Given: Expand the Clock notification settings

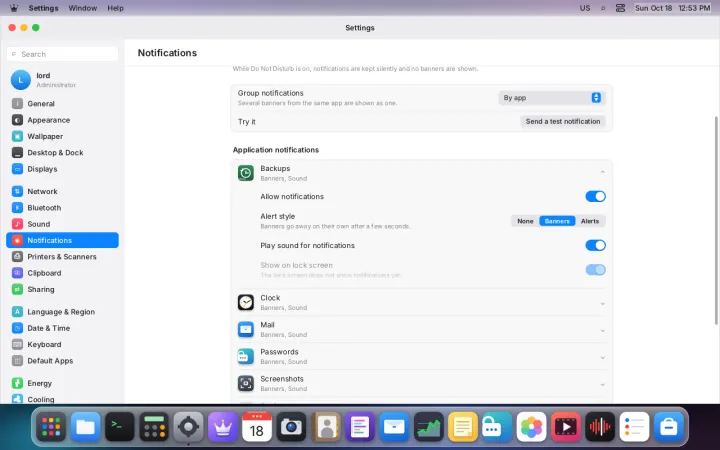Looking at the screenshot, I should pyautogui.click(x=602, y=304).
